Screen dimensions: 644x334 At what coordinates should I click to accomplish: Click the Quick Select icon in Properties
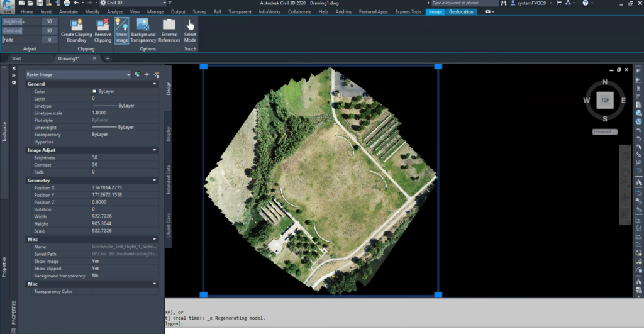click(x=155, y=74)
